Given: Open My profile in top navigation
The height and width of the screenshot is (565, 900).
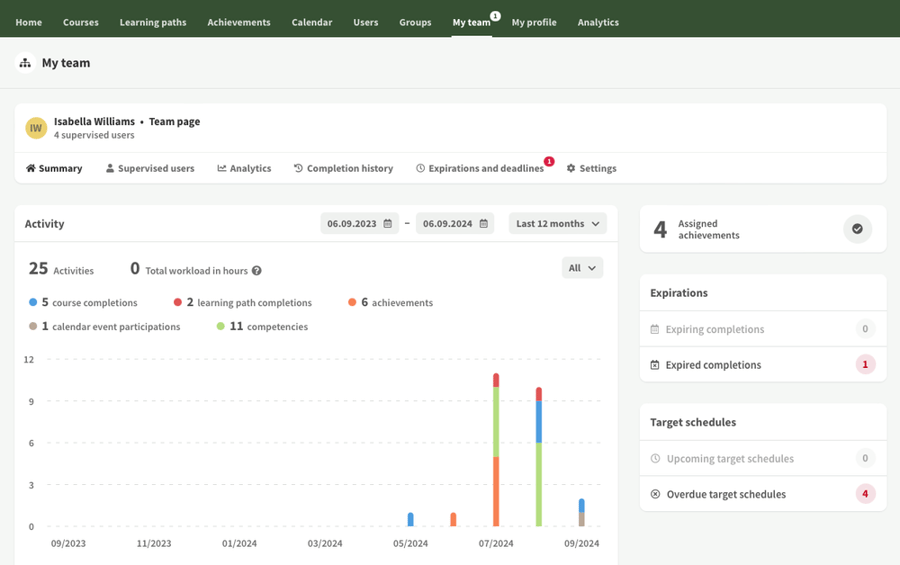Looking at the screenshot, I should [534, 22].
